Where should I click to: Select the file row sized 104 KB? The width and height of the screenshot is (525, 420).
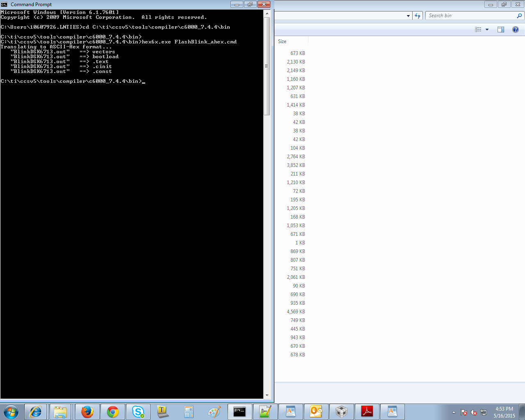point(297,148)
